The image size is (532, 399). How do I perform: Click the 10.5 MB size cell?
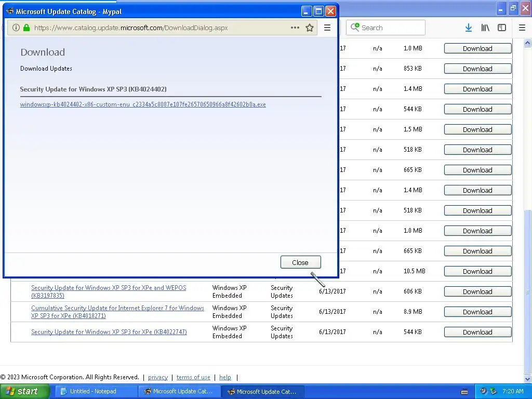point(414,271)
